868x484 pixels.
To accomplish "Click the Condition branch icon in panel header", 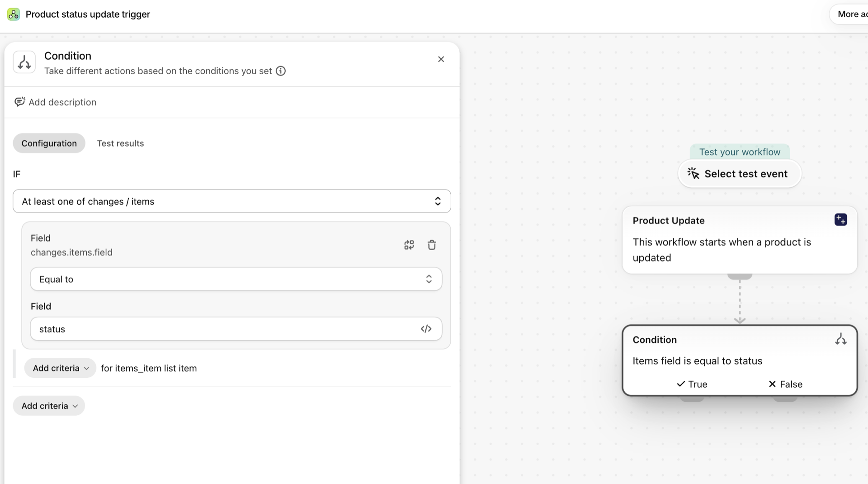I will (x=24, y=62).
